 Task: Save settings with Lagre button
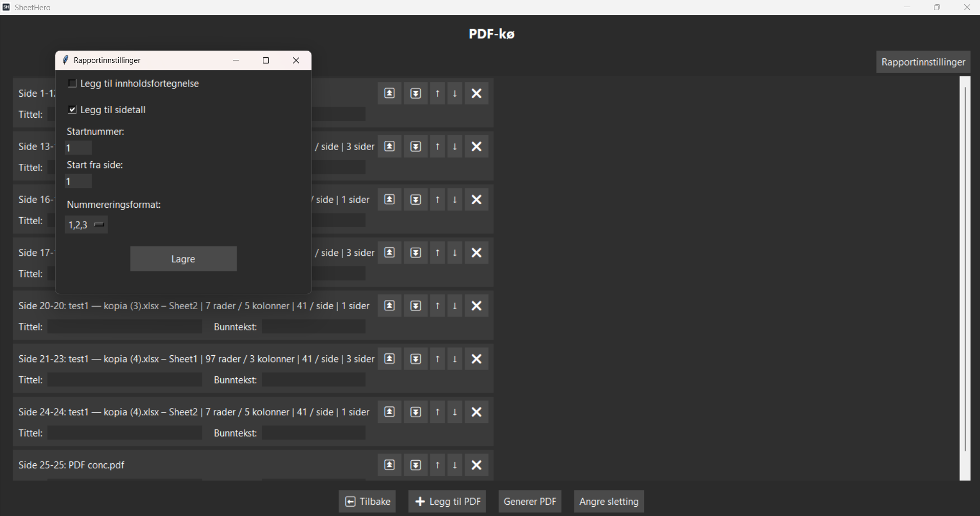coord(183,259)
